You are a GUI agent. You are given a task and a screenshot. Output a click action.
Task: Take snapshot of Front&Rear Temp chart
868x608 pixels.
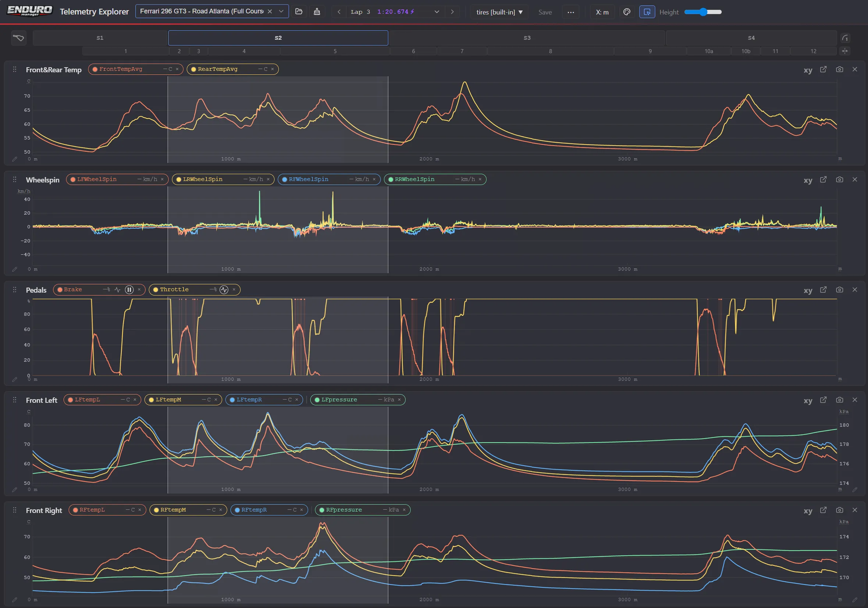(x=839, y=70)
